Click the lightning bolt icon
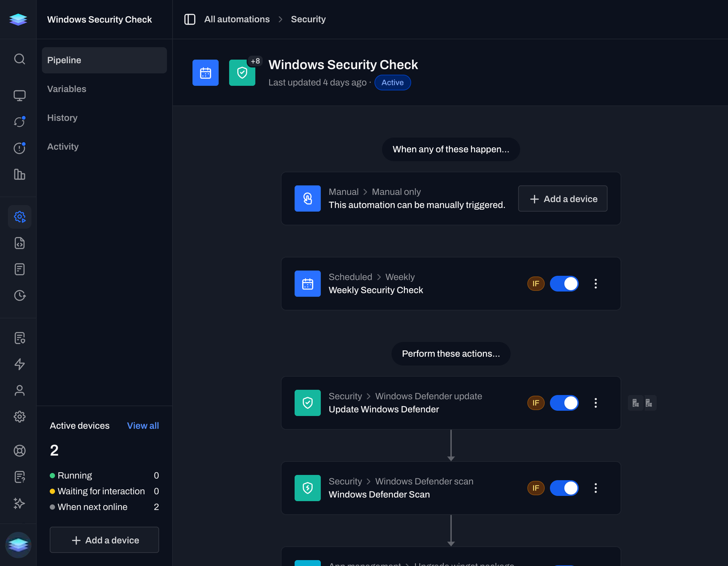This screenshot has height=566, width=728. pyautogui.click(x=19, y=364)
